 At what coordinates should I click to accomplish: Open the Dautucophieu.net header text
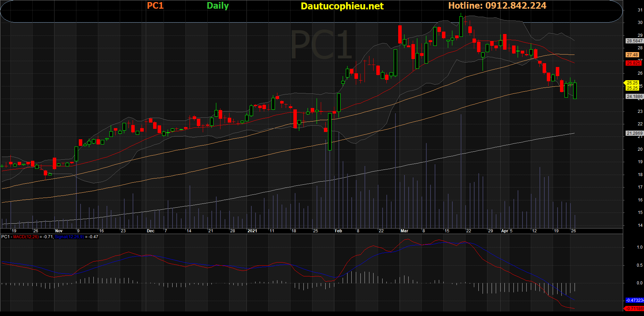click(x=342, y=6)
